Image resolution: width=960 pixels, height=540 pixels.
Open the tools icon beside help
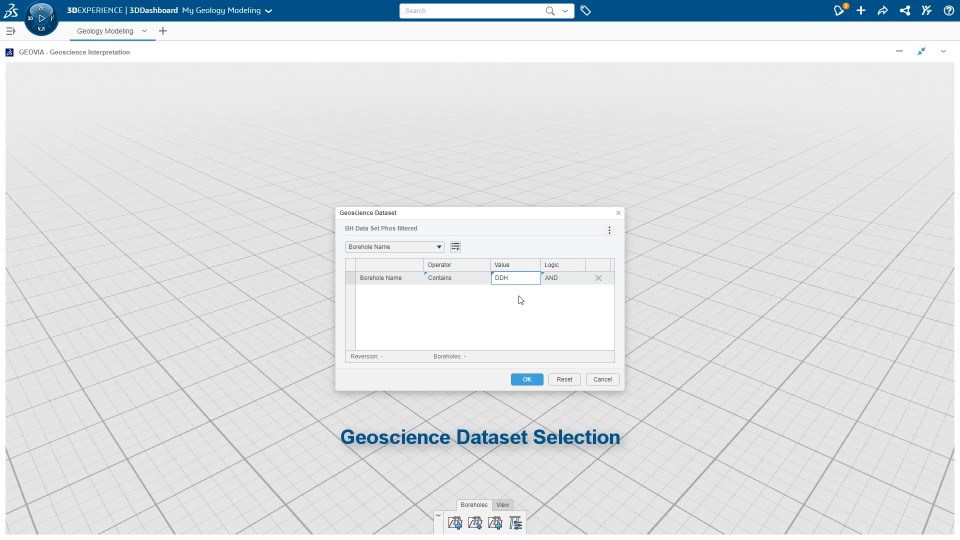(927, 10)
